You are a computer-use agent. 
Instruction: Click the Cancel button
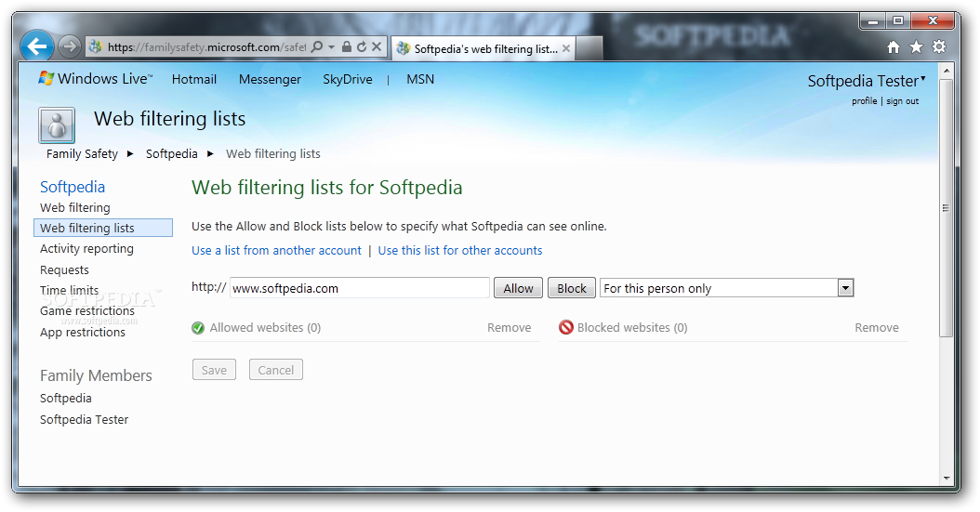[x=275, y=370]
